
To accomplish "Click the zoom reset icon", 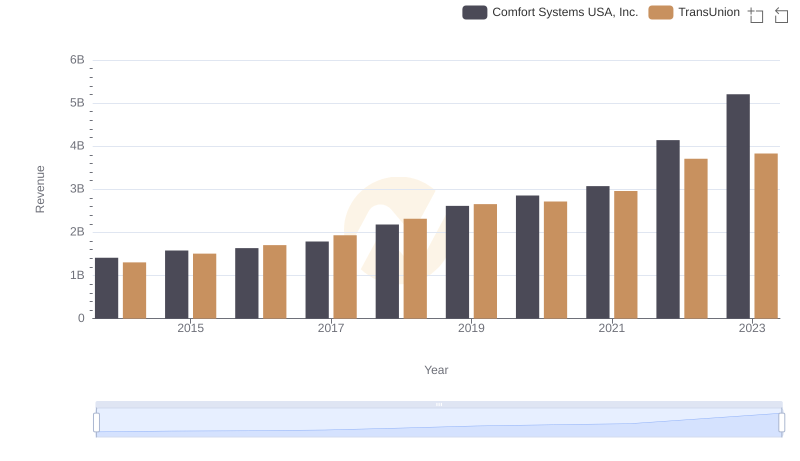I will point(781,15).
